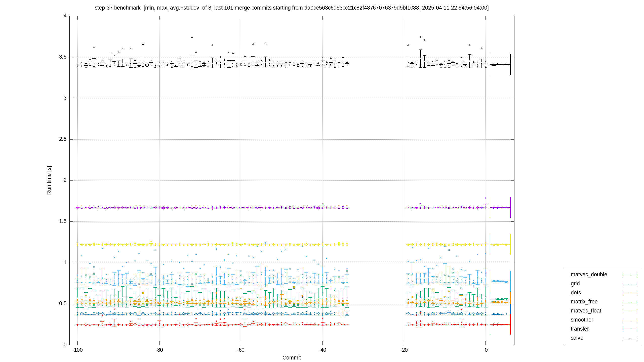Click the step-37 benchmark chart title
The height and width of the screenshot is (362, 644).
pyautogui.click(x=292, y=8)
